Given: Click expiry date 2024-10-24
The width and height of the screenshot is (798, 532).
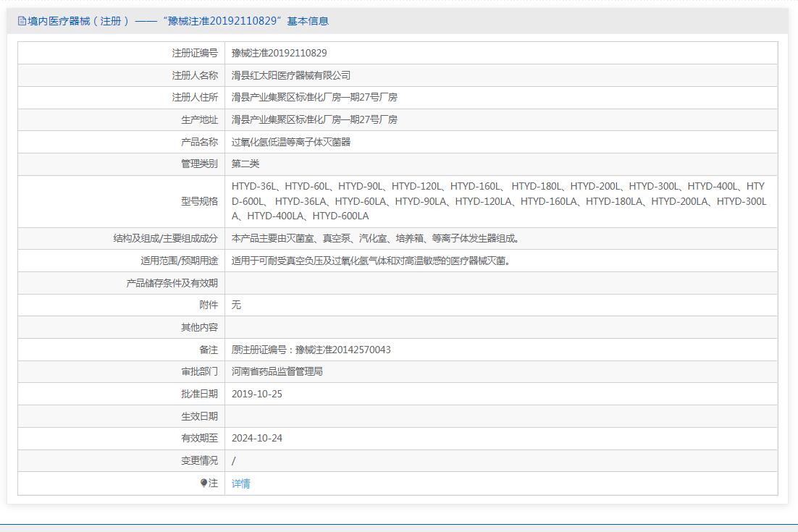Looking at the screenshot, I should [x=256, y=438].
